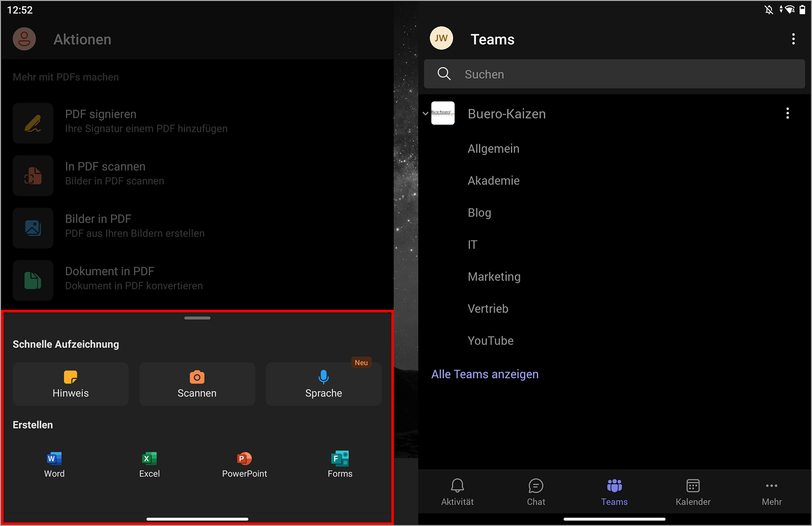Select the Teams bottom tab
812x526 pixels.
coord(614,492)
